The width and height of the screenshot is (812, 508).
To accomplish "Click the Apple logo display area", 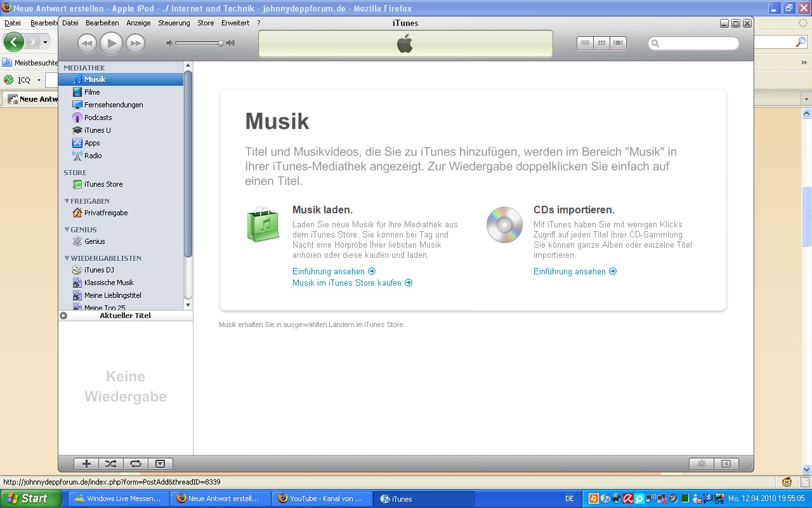I will pos(405,43).
